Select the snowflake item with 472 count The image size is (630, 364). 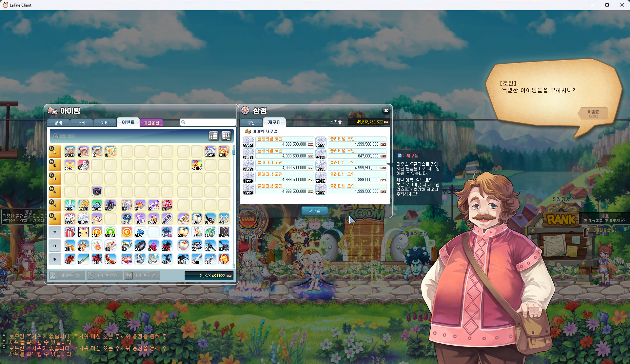tap(69, 165)
